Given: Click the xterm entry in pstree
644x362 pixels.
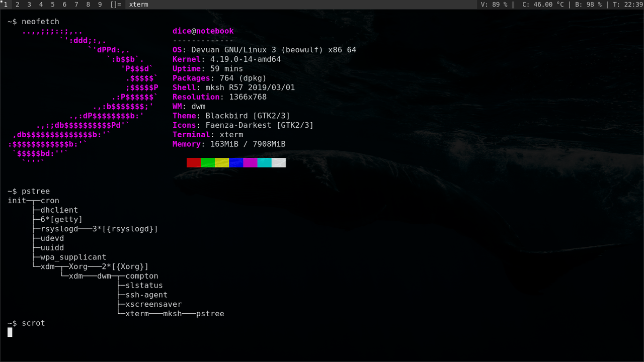Looking at the screenshot, I should coord(137,314).
